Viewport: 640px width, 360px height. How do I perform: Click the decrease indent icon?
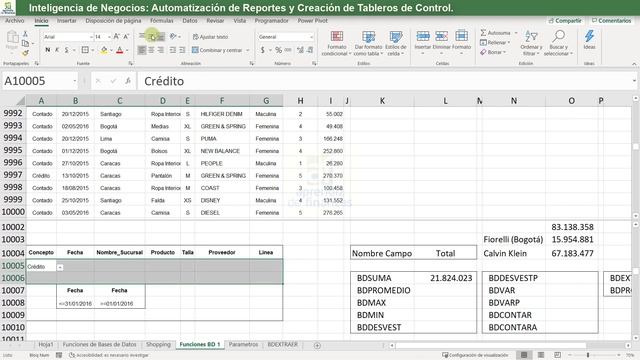[173, 50]
